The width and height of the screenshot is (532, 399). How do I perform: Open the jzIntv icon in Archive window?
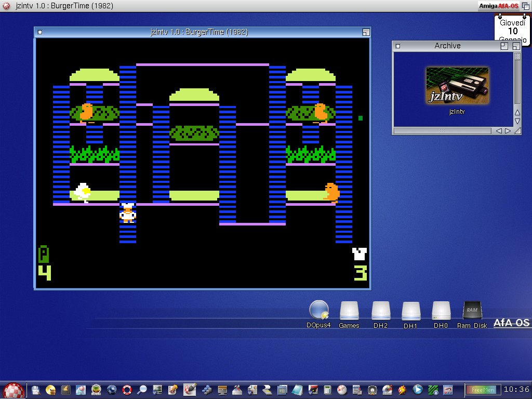pyautogui.click(x=457, y=86)
